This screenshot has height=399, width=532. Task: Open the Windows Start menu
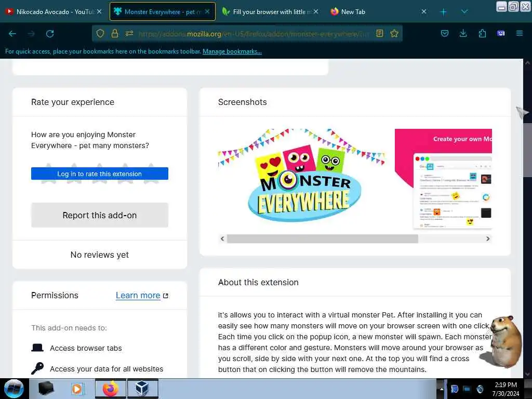tap(14, 389)
